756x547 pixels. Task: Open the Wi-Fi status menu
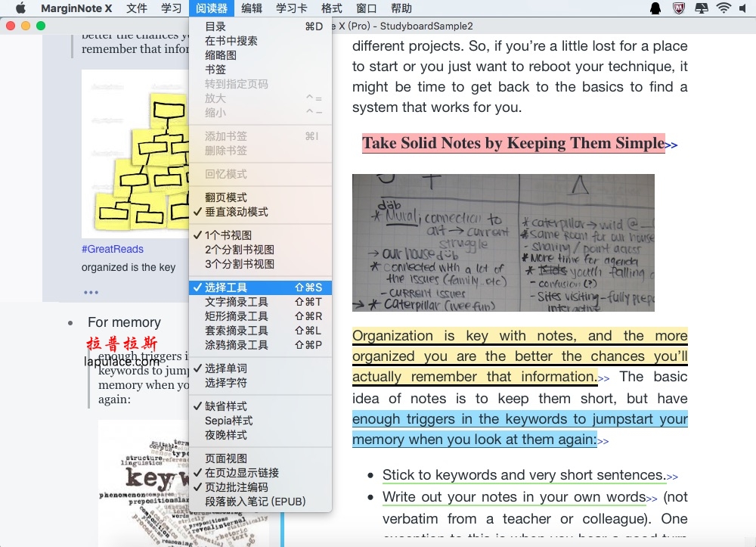coord(723,8)
